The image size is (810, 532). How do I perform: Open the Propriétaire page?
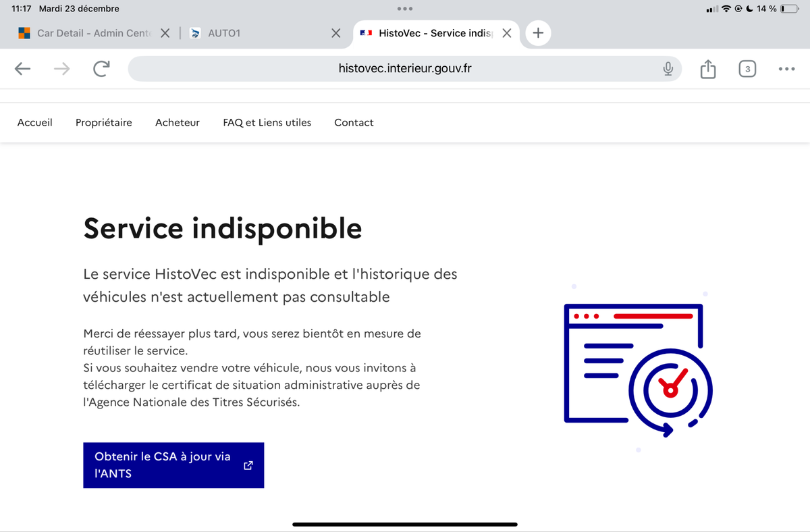pyautogui.click(x=104, y=122)
